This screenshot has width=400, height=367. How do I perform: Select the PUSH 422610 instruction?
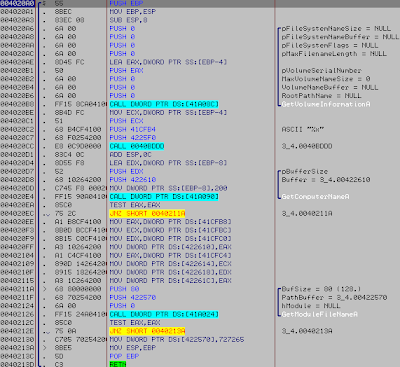tap(133, 180)
